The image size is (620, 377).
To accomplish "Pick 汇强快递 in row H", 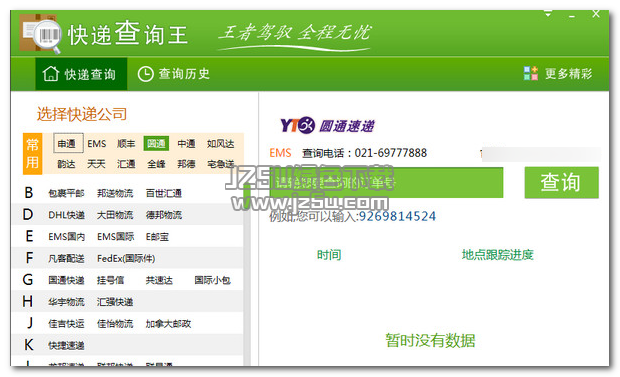I will [115, 302].
